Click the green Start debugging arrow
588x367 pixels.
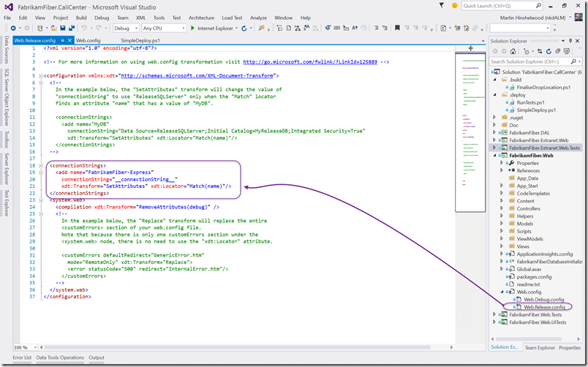pyautogui.click(x=192, y=28)
